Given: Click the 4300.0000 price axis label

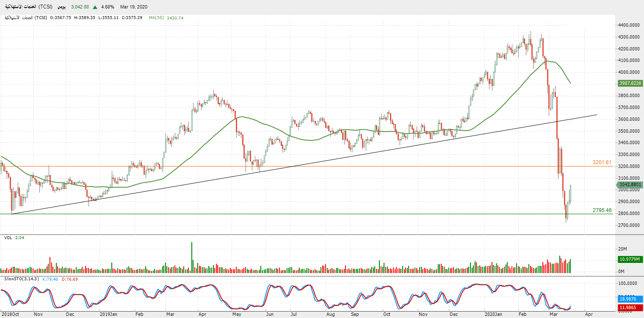Looking at the screenshot, I should [629, 37].
